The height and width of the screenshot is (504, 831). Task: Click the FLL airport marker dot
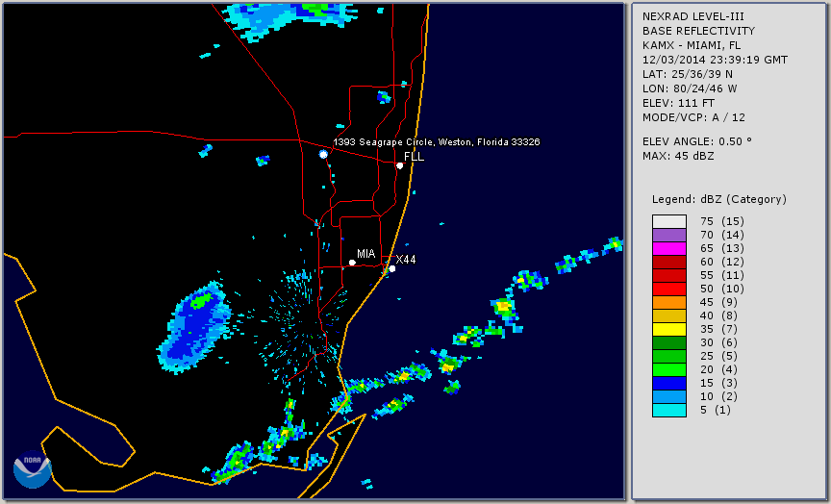[399, 165]
